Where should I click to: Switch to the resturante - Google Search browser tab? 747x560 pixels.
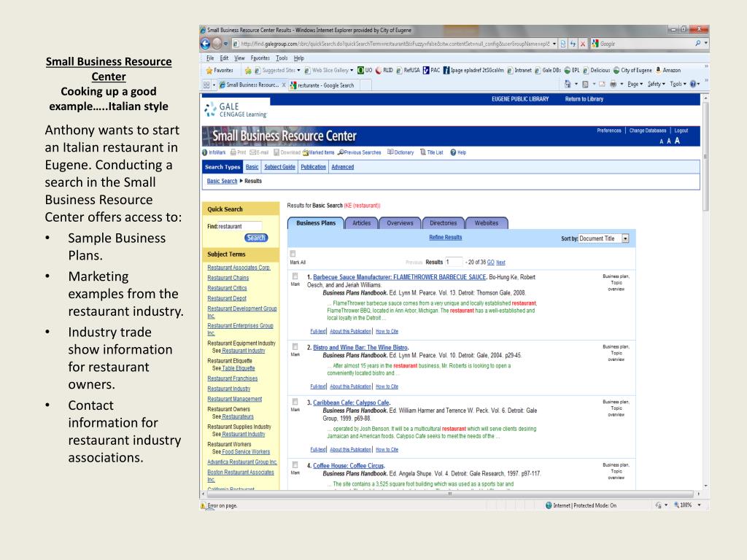325,85
